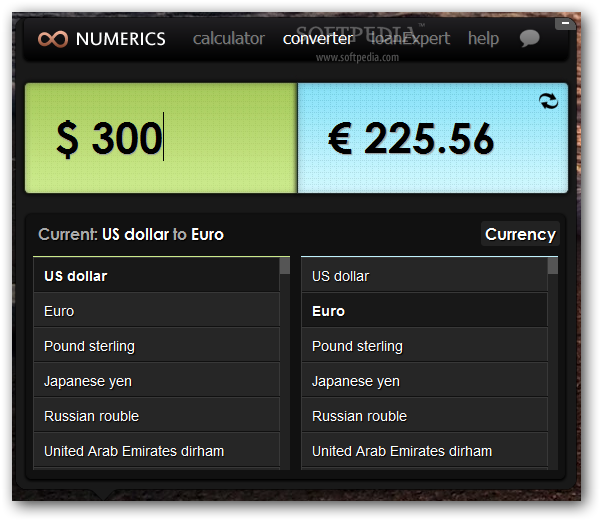Click the € 225.56 result field
Viewport: 601px width, 521px height.
coord(433,138)
